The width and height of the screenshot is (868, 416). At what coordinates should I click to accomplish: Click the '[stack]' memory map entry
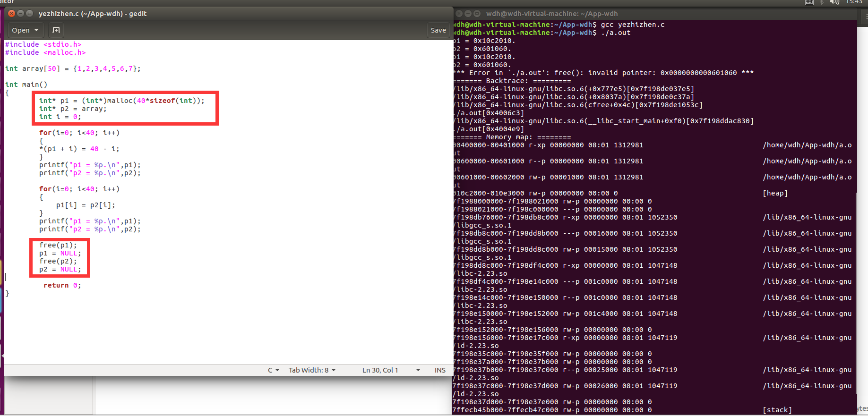coord(777,410)
